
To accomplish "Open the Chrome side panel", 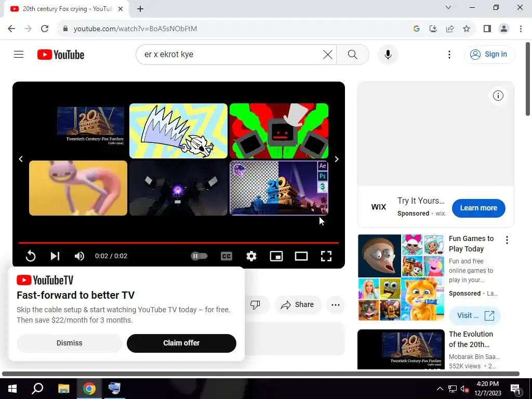I will 487,29.
